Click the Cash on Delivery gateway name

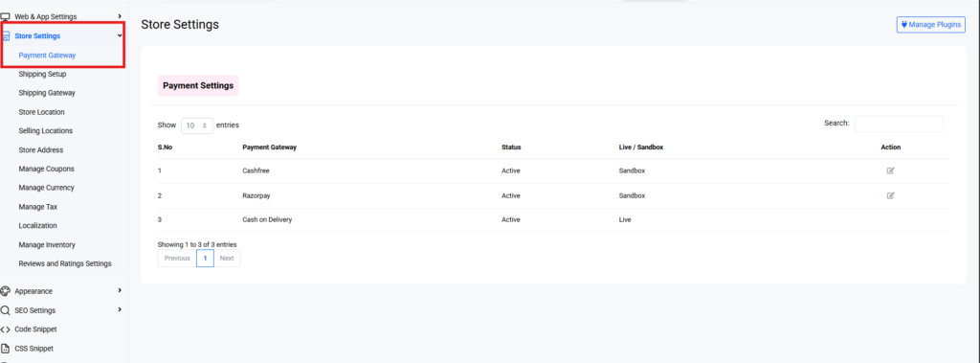point(267,219)
